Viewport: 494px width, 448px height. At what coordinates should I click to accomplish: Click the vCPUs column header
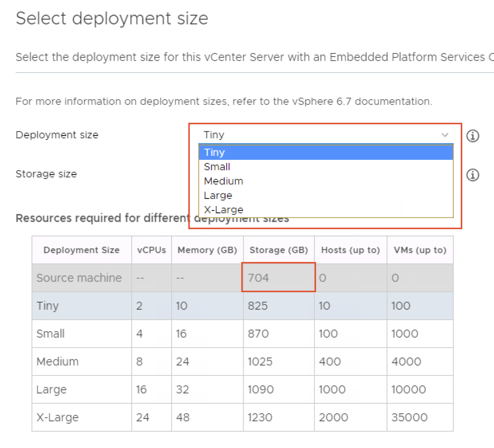pyautogui.click(x=151, y=250)
